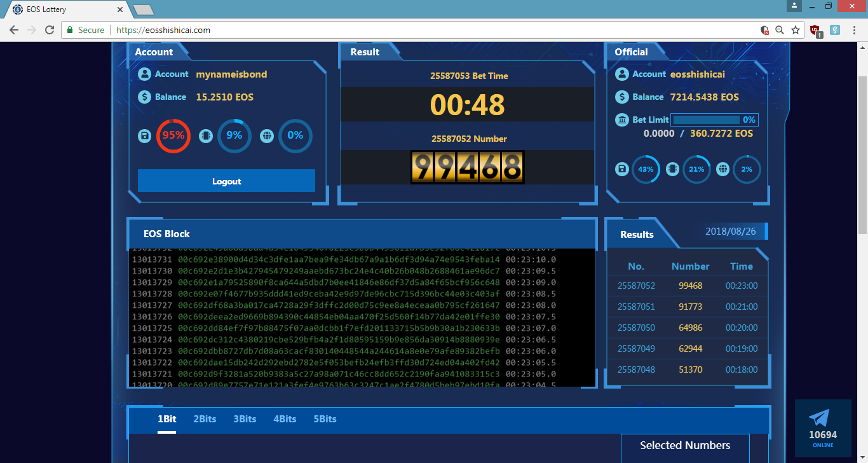Switch to the 5Bits tab
The height and width of the screenshot is (463, 868).
325,419
